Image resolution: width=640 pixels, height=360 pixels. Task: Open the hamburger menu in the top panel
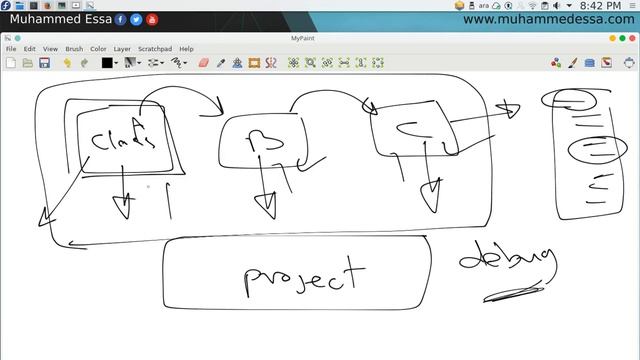coord(632,6)
